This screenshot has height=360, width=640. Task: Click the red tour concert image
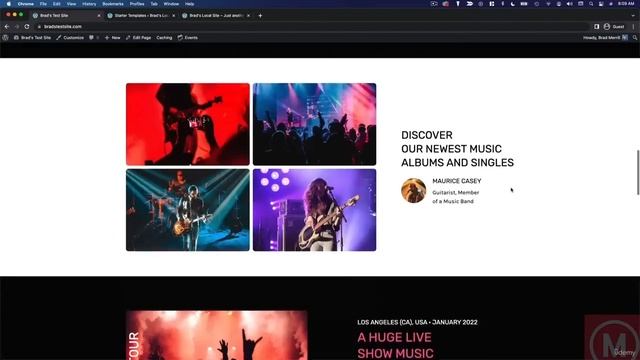coord(217,335)
